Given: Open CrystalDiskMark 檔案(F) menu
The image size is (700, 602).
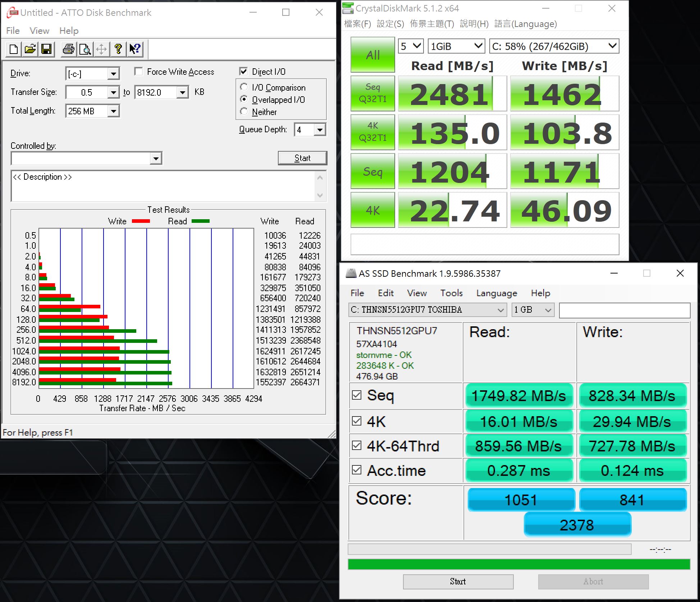Looking at the screenshot, I should [357, 24].
